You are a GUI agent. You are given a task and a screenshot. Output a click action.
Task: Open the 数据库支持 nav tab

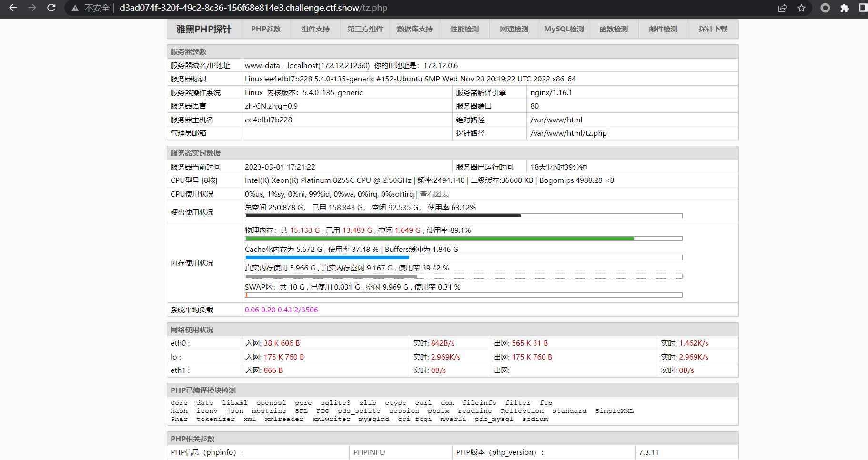(x=415, y=29)
